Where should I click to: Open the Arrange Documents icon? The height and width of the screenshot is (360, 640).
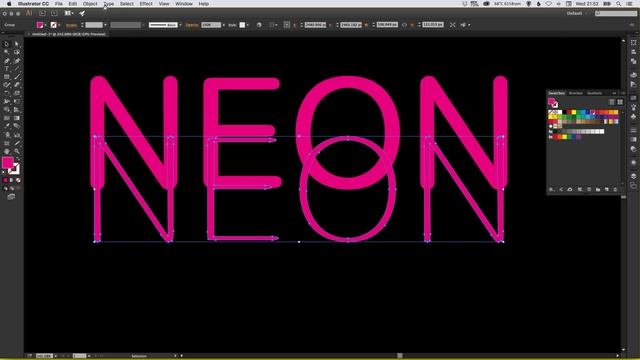69,13
